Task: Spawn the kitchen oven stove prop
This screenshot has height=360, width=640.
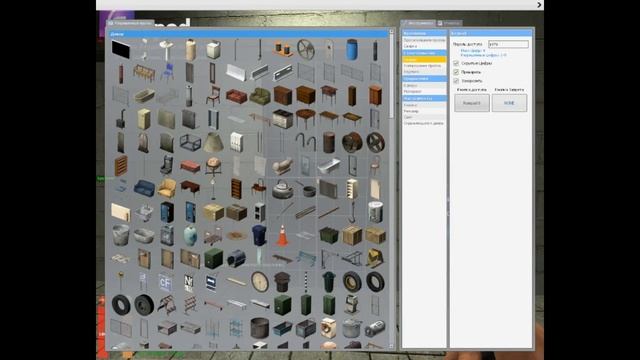Action: [282, 119]
